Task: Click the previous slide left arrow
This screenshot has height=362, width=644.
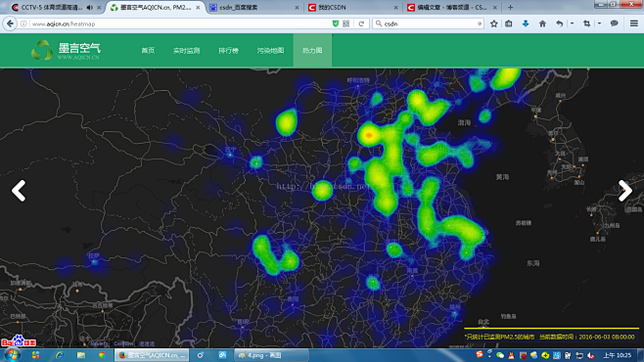Action: point(19,191)
